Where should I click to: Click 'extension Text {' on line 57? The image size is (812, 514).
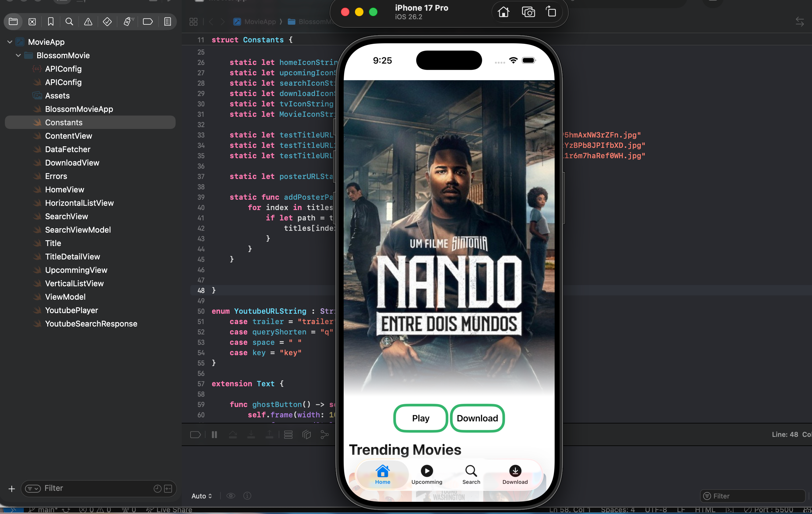(x=248, y=384)
